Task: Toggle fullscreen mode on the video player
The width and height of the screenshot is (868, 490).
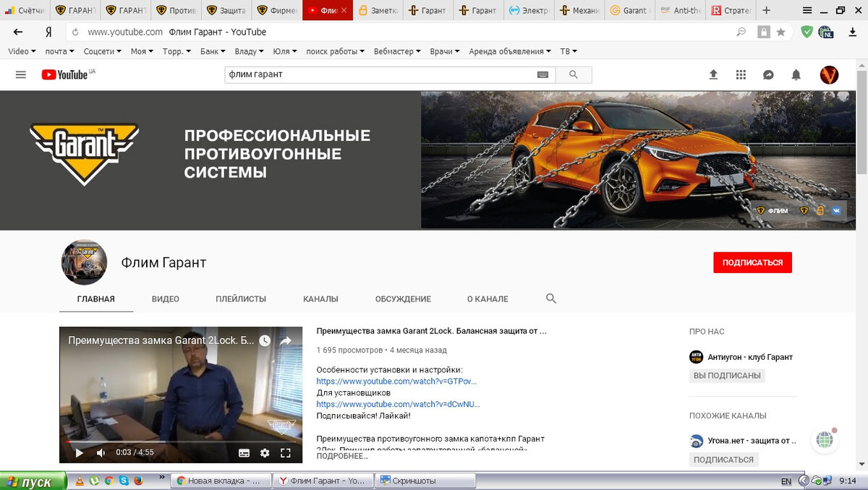Action: click(x=286, y=452)
